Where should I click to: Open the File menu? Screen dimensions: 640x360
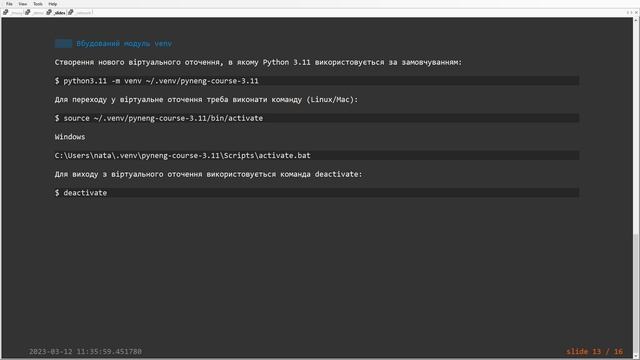coord(9,4)
